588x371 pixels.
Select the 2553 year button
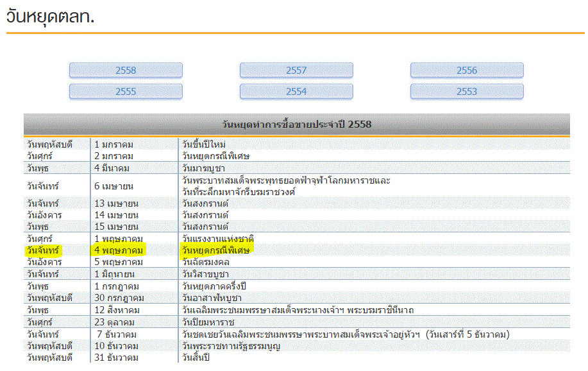click(x=467, y=92)
